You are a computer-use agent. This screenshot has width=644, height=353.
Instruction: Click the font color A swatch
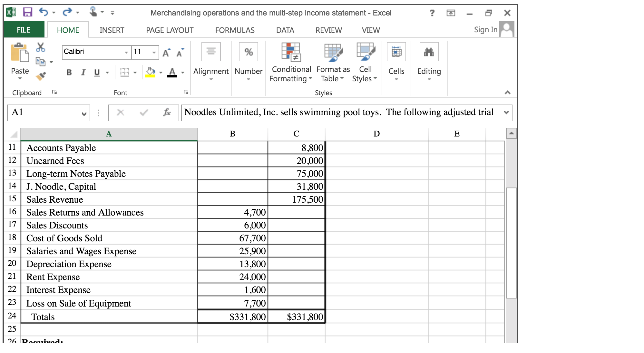172,72
